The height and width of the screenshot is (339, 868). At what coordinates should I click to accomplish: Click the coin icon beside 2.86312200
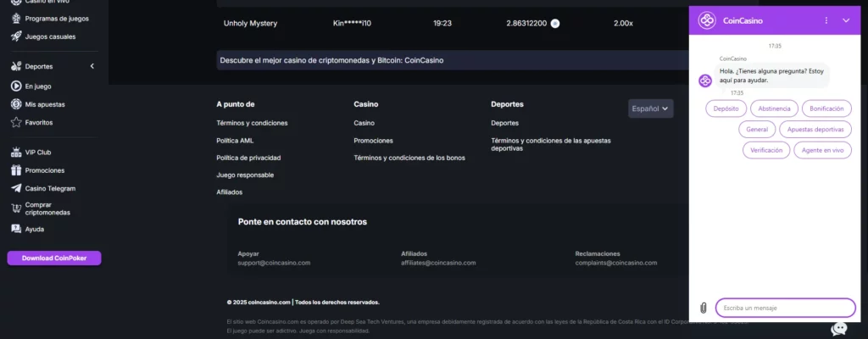click(x=555, y=23)
